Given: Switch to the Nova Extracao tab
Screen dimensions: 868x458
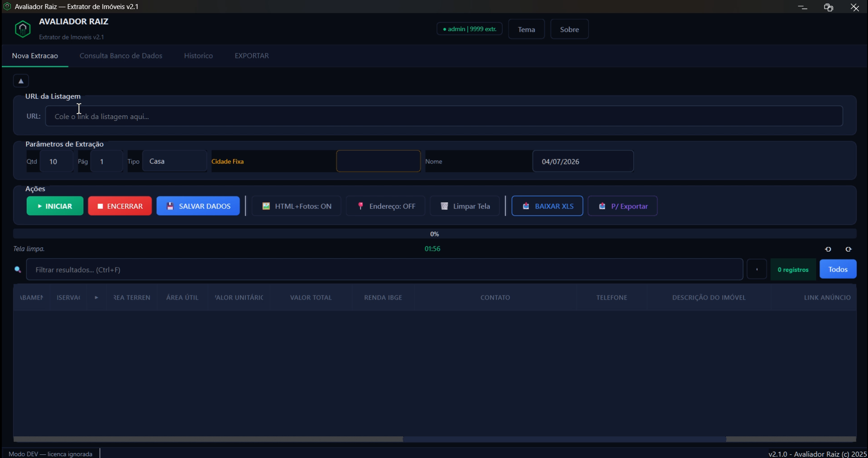Looking at the screenshot, I should [x=35, y=56].
